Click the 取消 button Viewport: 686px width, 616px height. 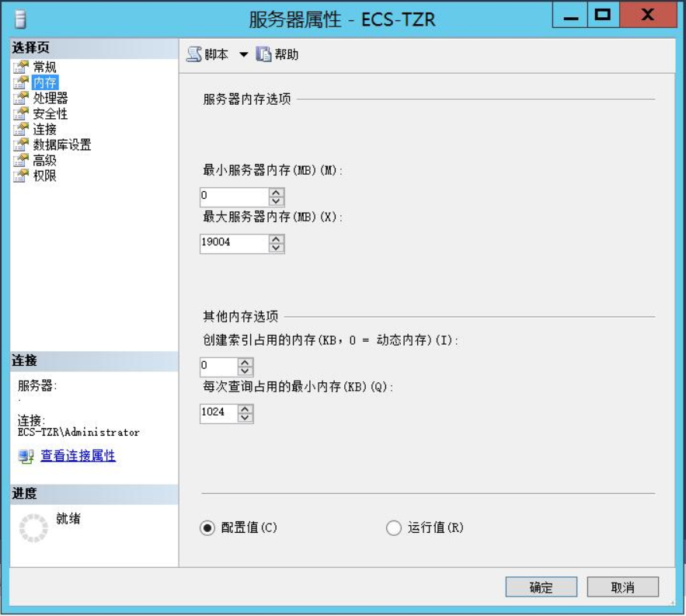tap(622, 587)
